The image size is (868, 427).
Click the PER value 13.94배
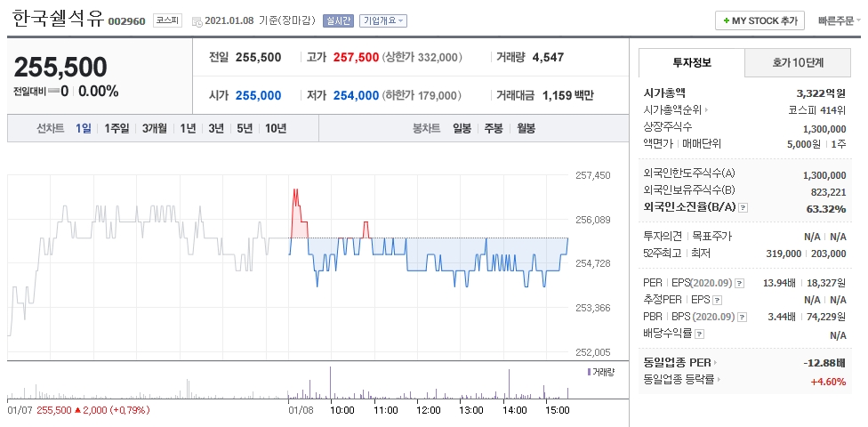click(x=779, y=283)
